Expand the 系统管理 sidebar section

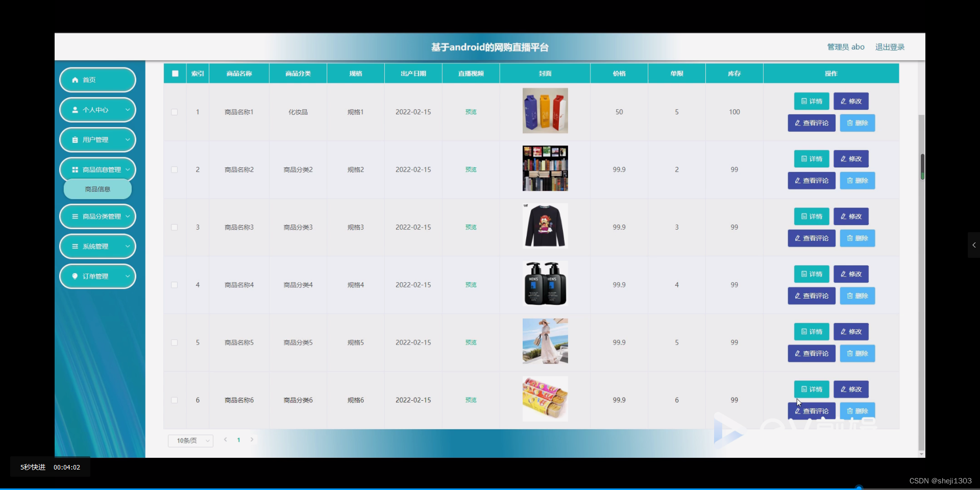[97, 246]
